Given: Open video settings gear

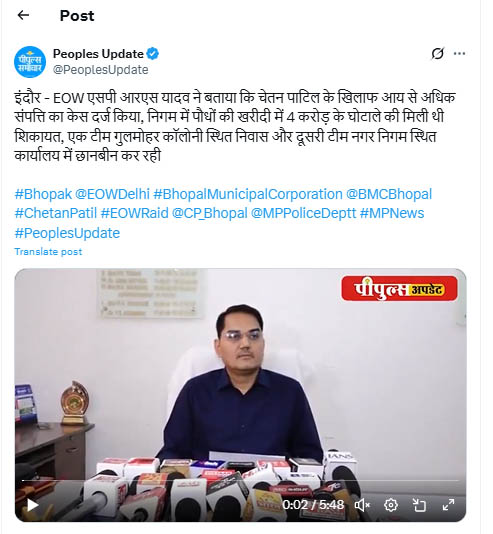Looking at the screenshot, I should 391,505.
